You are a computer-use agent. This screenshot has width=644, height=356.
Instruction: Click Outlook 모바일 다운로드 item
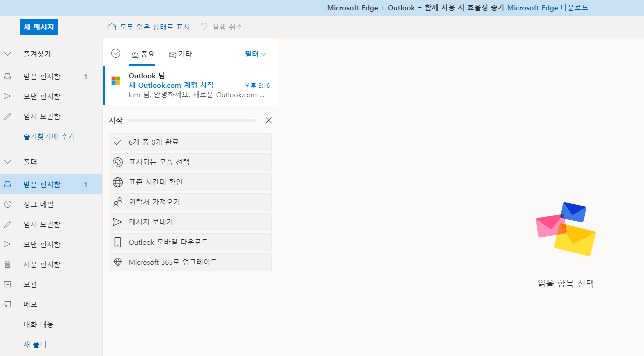point(190,242)
